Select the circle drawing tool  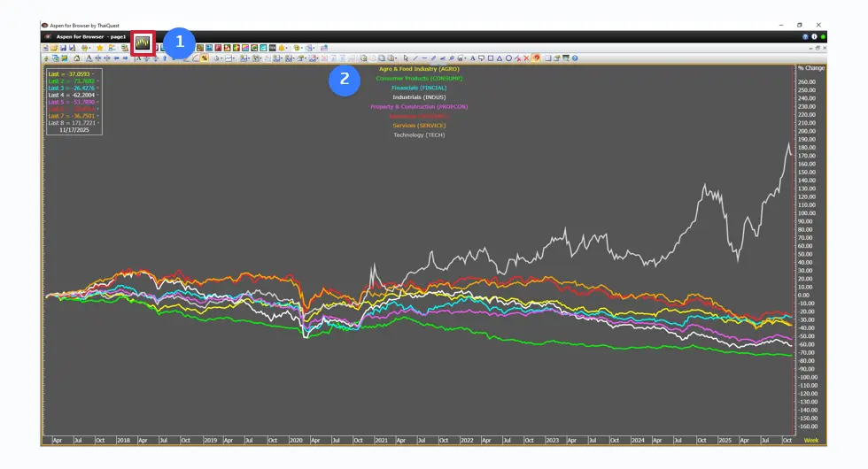point(508,58)
